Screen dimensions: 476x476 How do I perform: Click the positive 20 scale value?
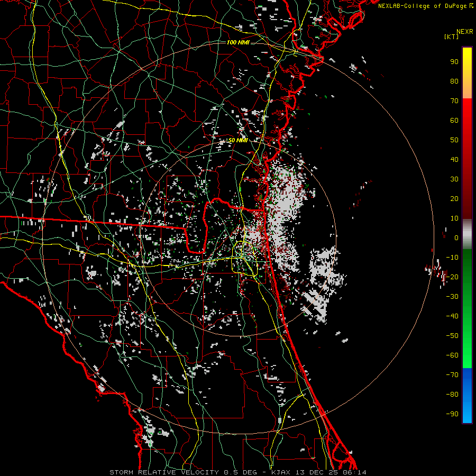pos(454,199)
